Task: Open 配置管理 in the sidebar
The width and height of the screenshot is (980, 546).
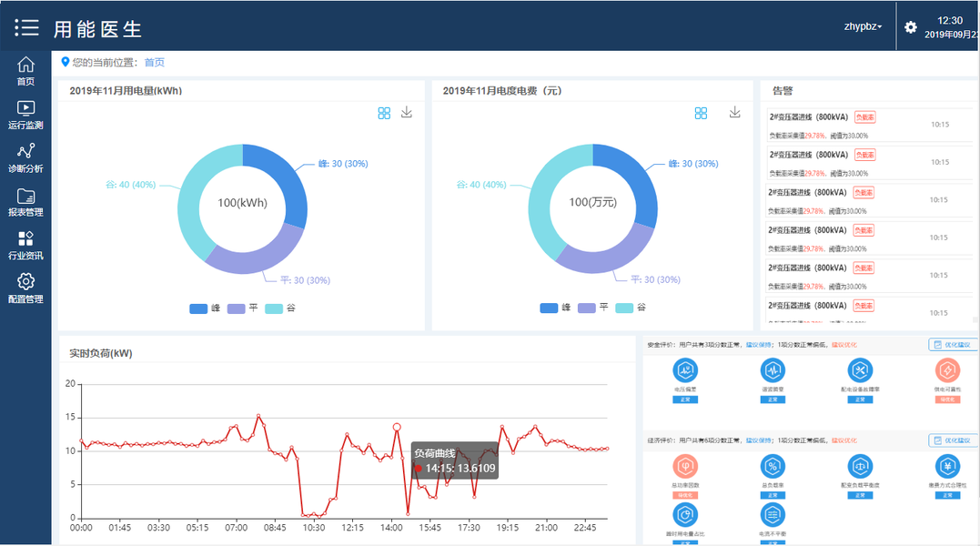Action: pyautogui.click(x=25, y=288)
